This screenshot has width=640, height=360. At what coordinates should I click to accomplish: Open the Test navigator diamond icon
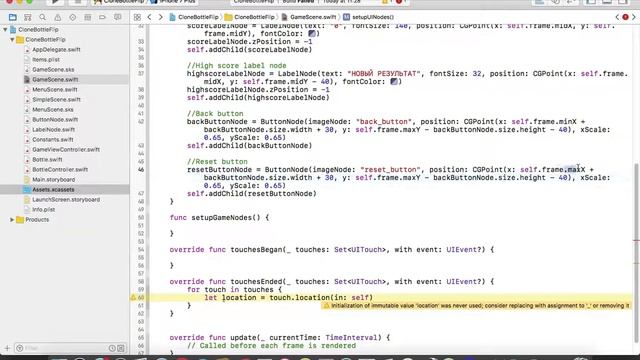click(x=73, y=17)
